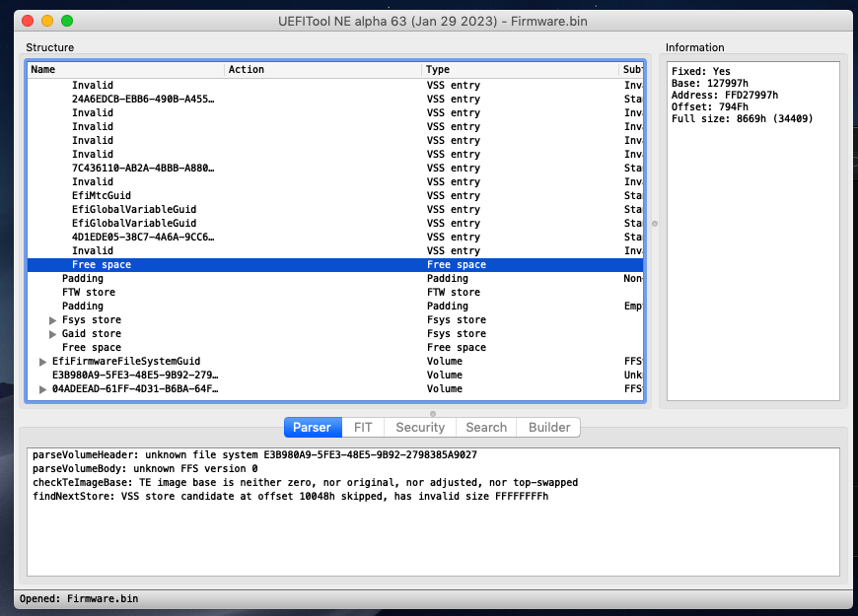Click the green zoom window button
Image resolution: width=858 pixels, height=616 pixels.
point(67,21)
